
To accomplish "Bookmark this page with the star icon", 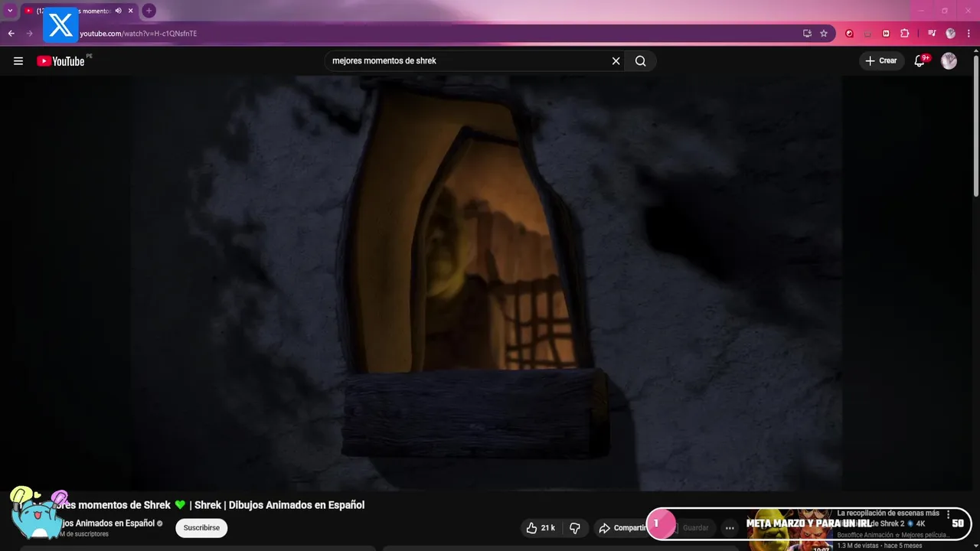I will 824,34.
